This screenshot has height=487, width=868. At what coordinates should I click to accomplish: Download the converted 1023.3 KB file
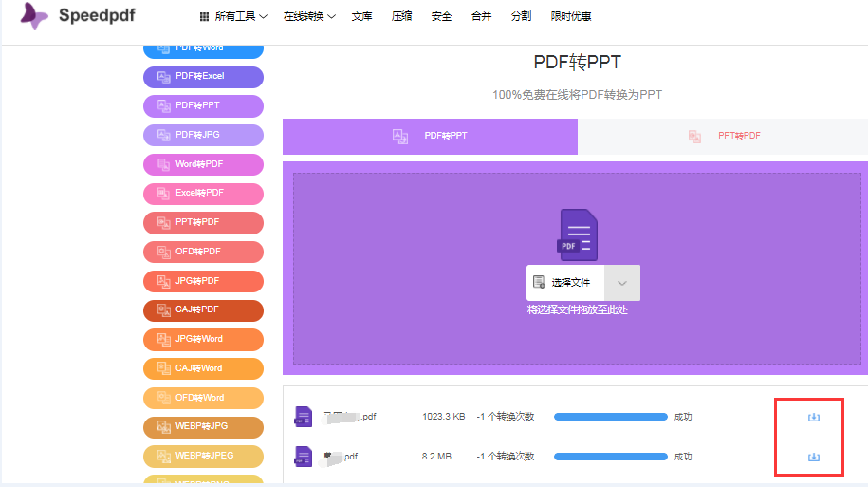813,417
